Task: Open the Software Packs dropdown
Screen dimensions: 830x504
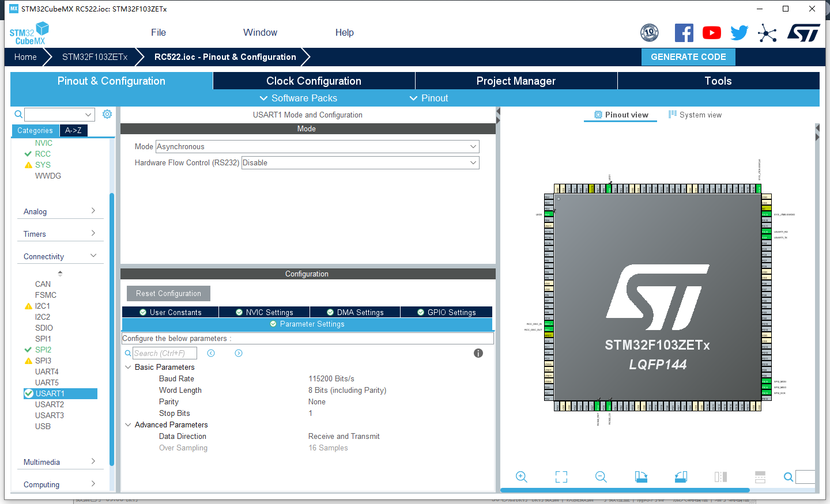Action: coord(298,98)
